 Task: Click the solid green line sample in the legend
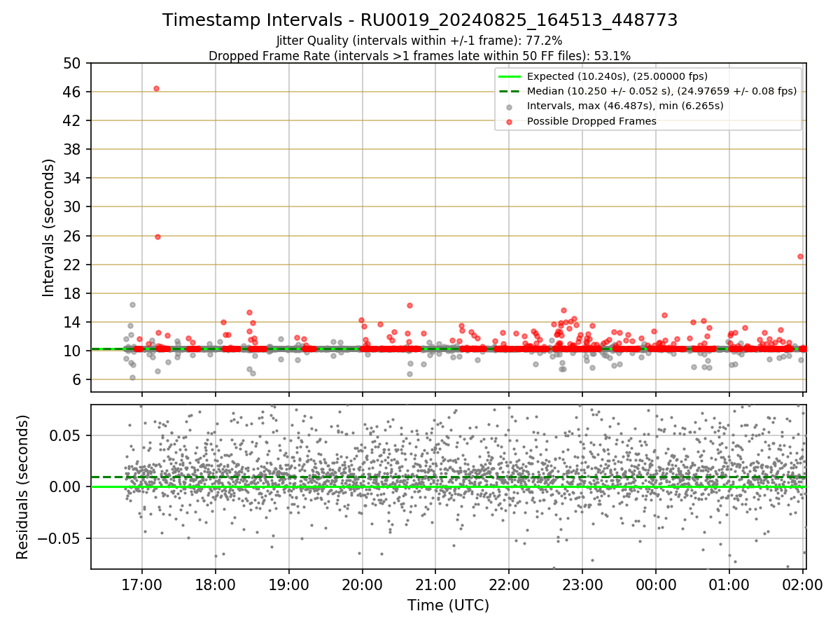pyautogui.click(x=509, y=76)
